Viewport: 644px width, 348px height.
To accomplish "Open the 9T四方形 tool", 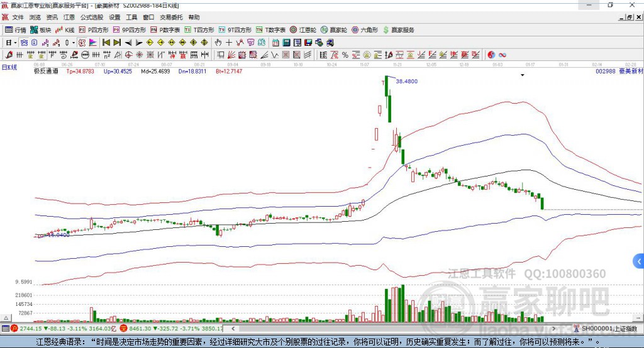I will pos(235,30).
